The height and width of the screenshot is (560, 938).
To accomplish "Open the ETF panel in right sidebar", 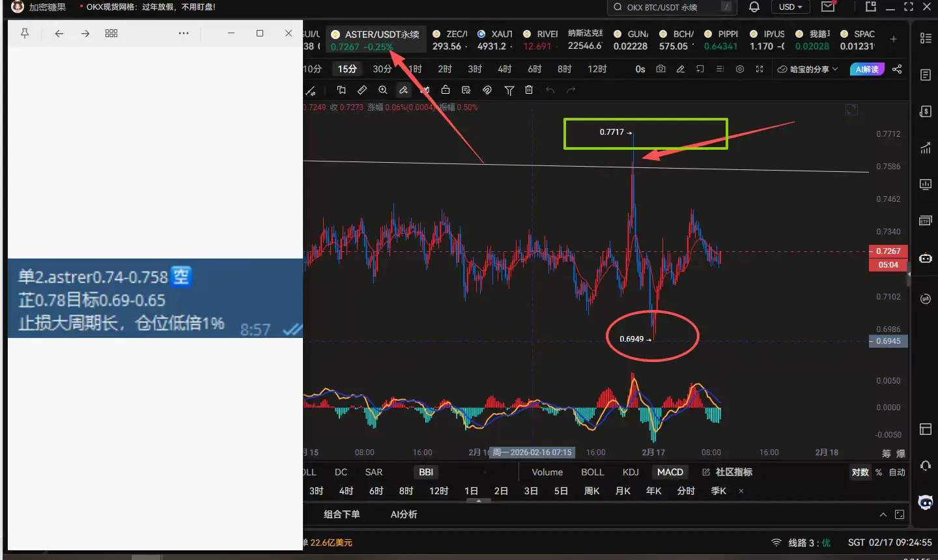I will 926,221.
